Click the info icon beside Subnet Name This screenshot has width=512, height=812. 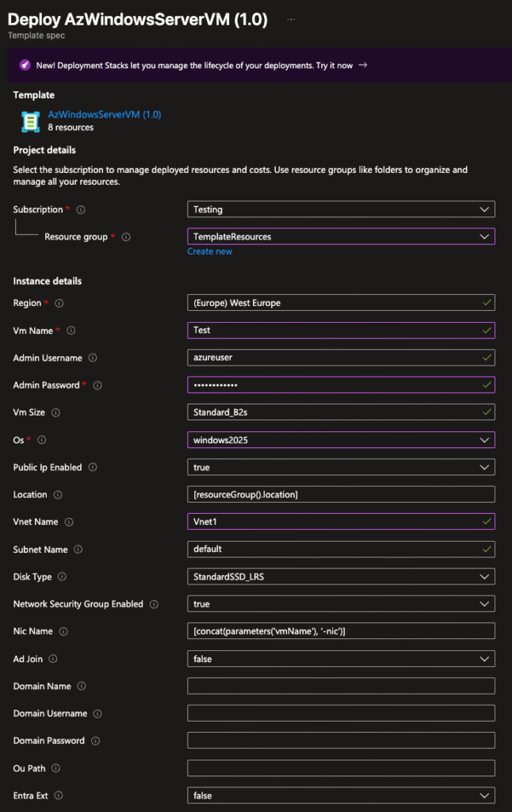[78, 550]
